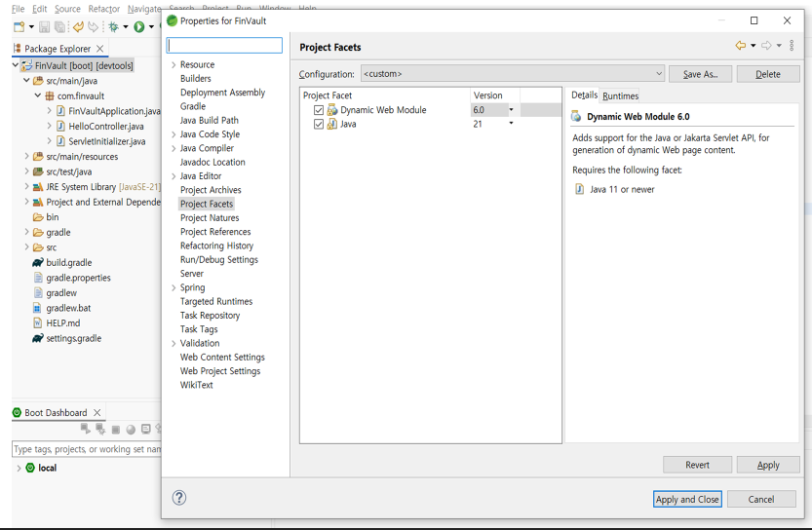
Task: Expand the Java Code Style category
Action: point(174,134)
